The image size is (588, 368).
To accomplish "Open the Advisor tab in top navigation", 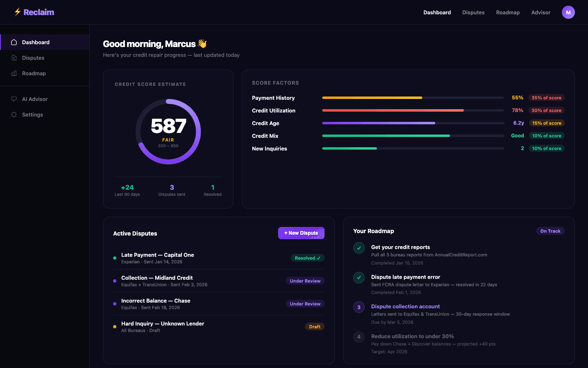I will click(x=541, y=12).
